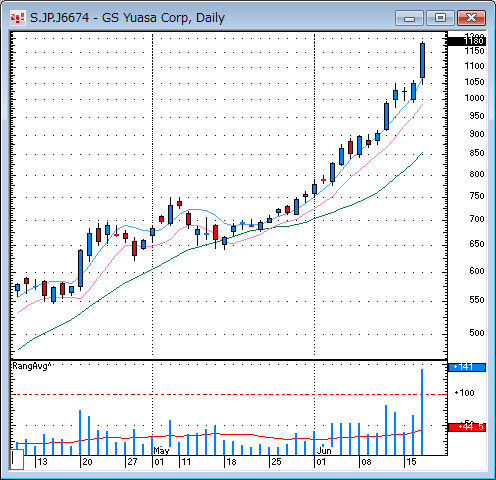The height and width of the screenshot is (480, 496).
Task: Click date label 15 on time axis
Action: point(411,462)
